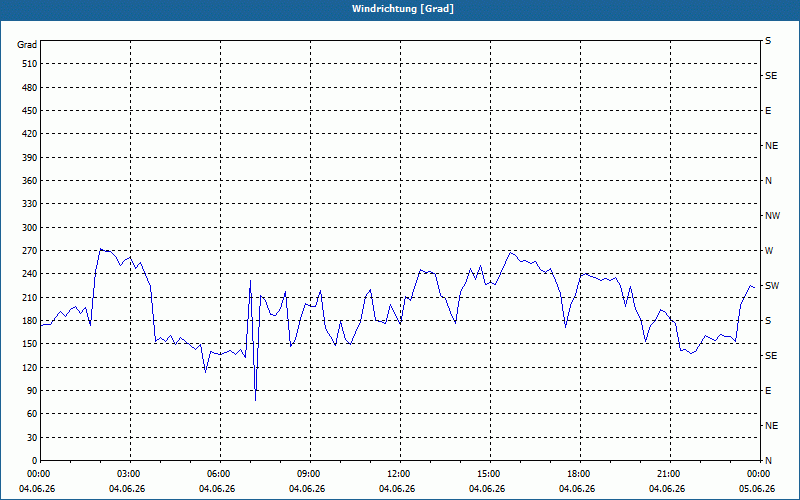Click the "180" y-axis value

click(x=30, y=320)
